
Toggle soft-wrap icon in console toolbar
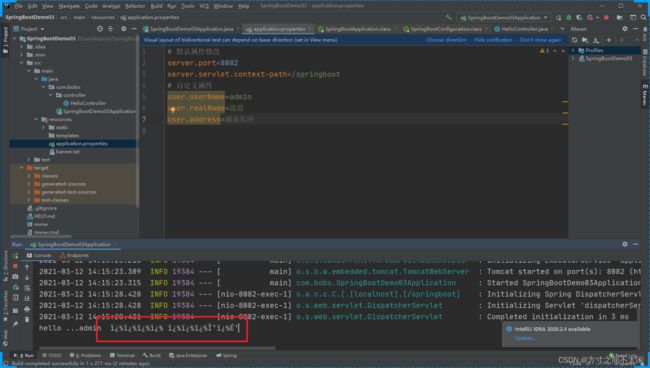point(27,288)
